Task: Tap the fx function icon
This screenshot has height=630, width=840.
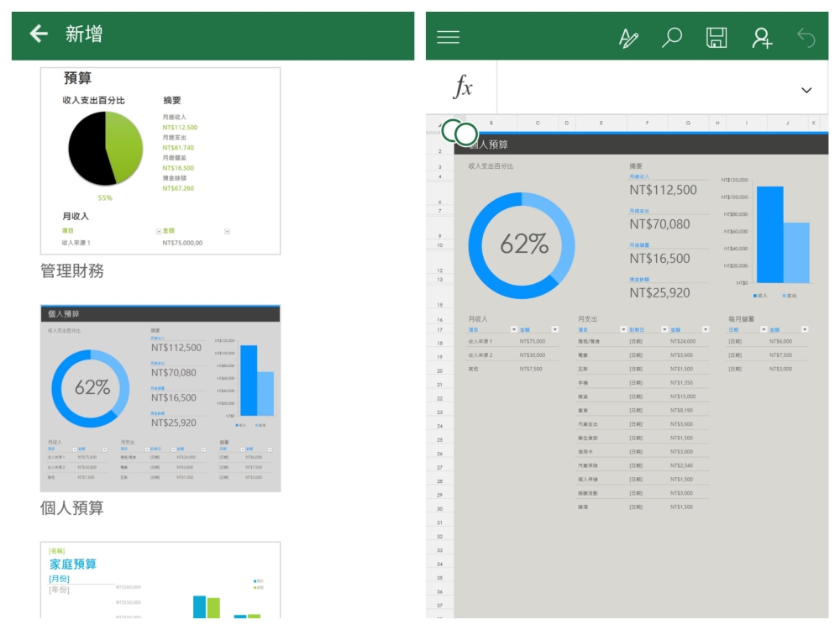Action: [463, 87]
